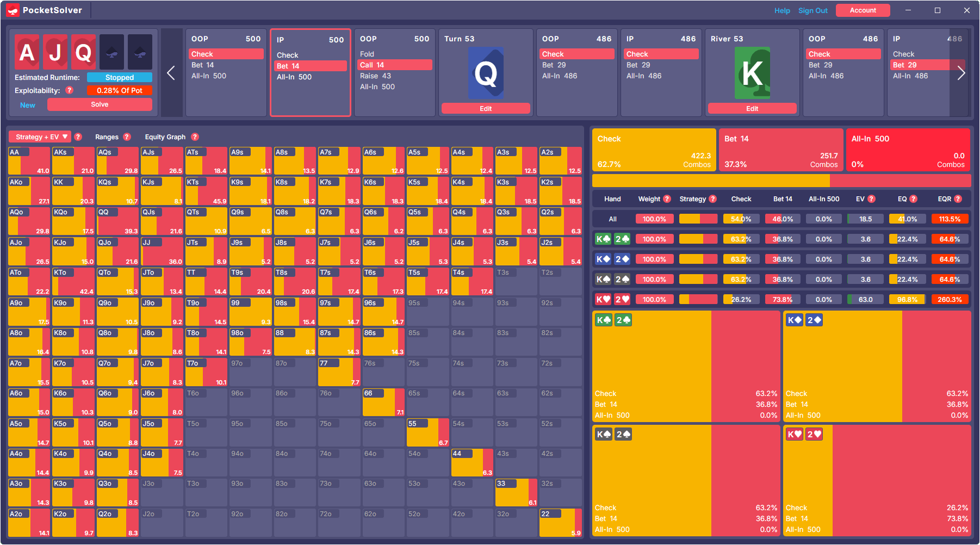Image resolution: width=980 pixels, height=545 pixels.
Task: Click the Queen of spades Turn 53 card
Action: (x=486, y=72)
